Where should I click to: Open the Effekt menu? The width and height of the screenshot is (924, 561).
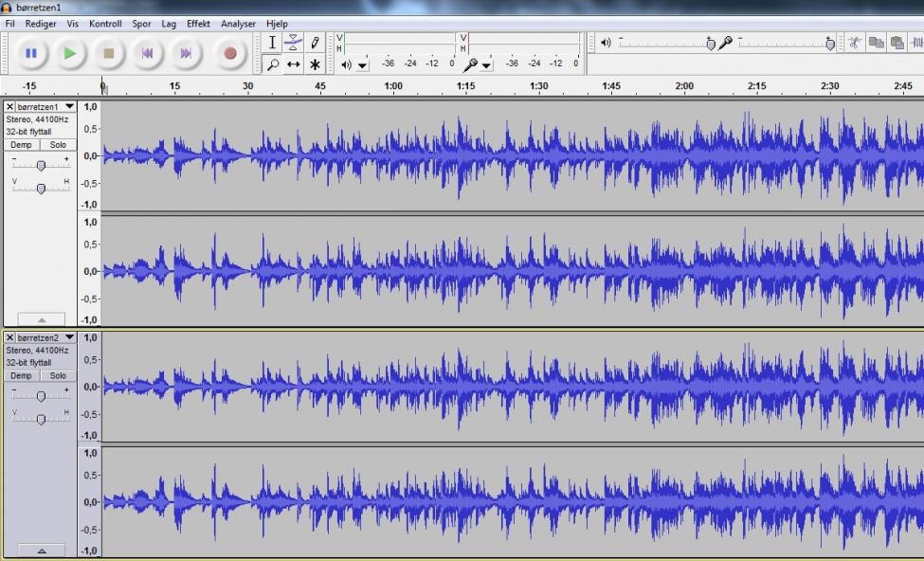tap(198, 24)
